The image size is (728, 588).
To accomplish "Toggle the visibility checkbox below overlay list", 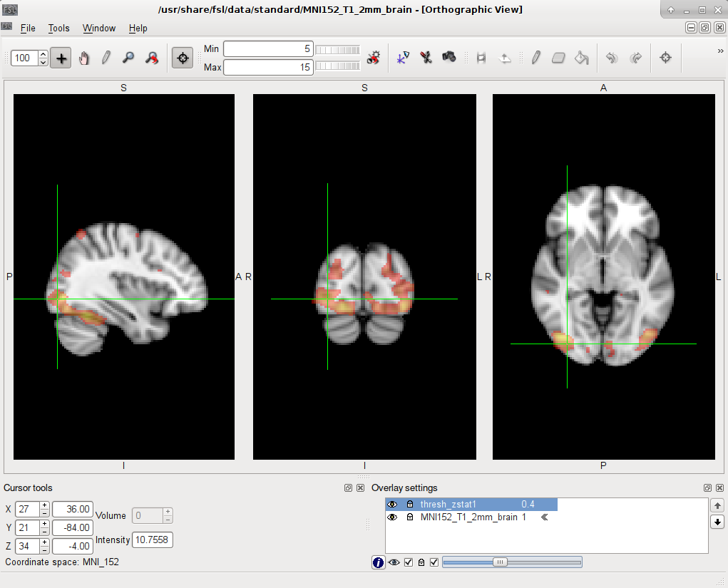I will pyautogui.click(x=409, y=562).
